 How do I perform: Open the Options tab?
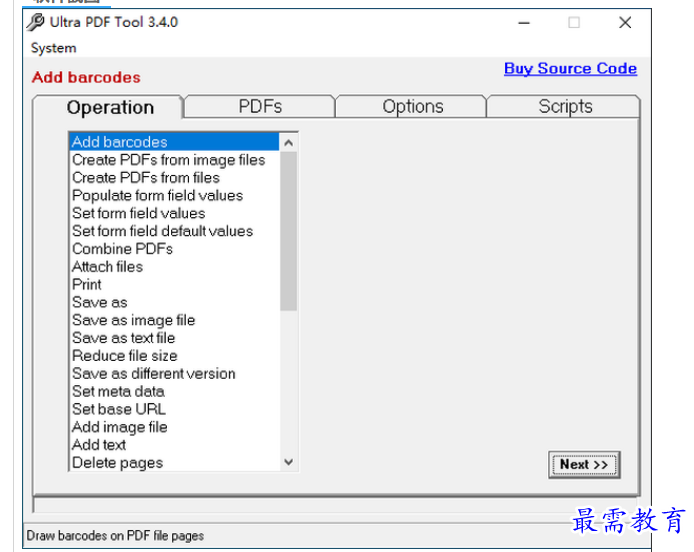point(413,106)
